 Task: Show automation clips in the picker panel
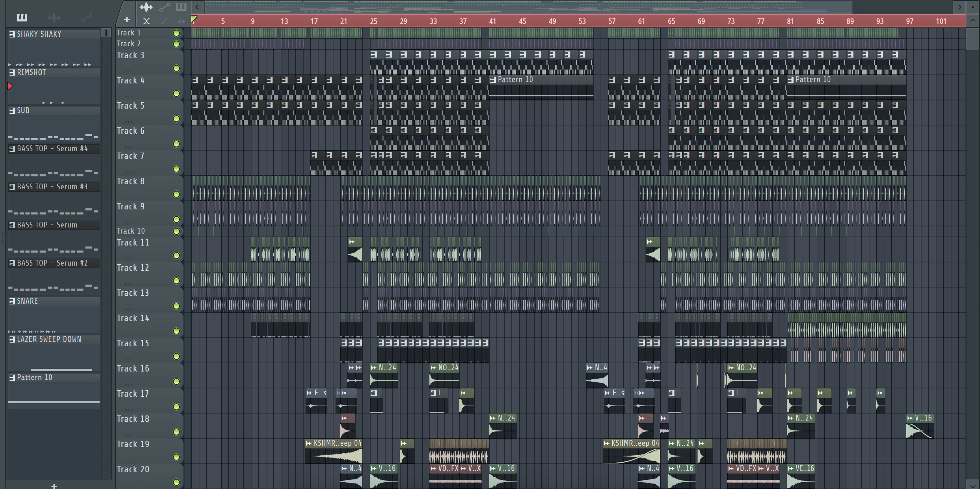tap(86, 17)
